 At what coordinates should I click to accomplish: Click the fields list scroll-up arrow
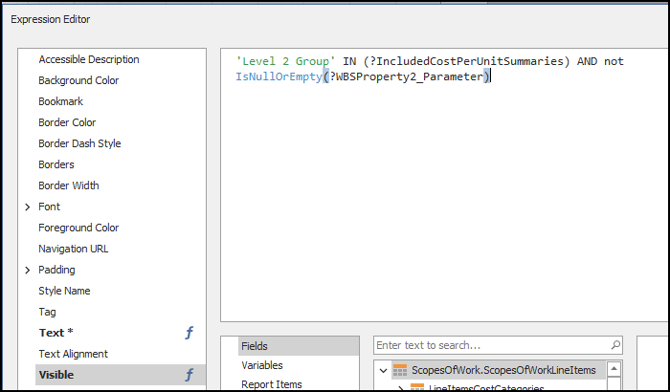614,369
